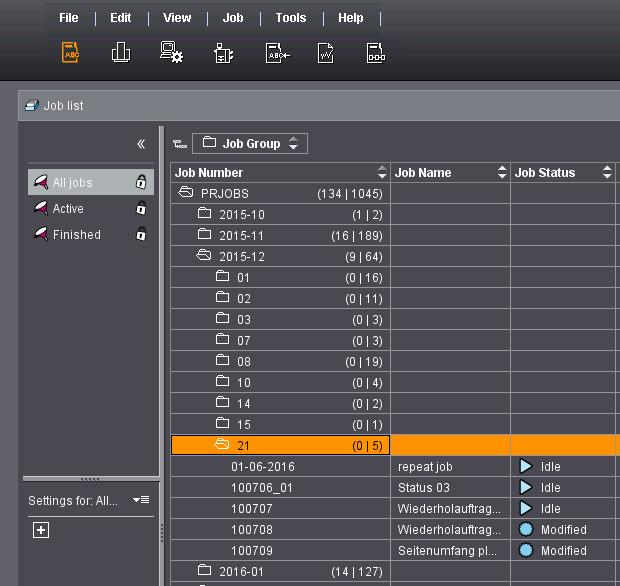Click the plus button under Settings for
620x586 pixels.
pyautogui.click(x=41, y=530)
